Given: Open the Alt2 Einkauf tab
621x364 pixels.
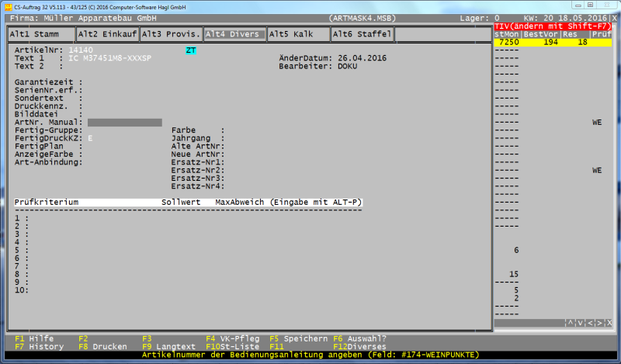Looking at the screenshot, I should pos(107,34).
